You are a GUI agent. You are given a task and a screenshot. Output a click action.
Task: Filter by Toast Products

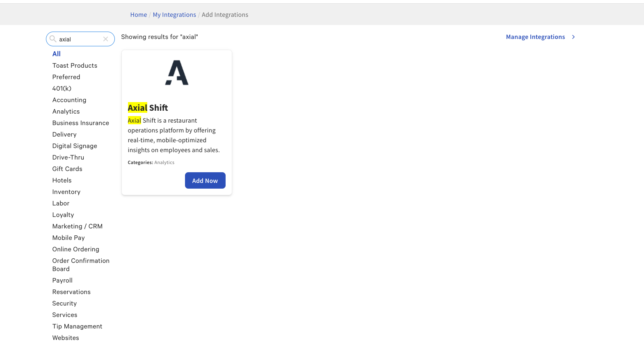click(75, 66)
